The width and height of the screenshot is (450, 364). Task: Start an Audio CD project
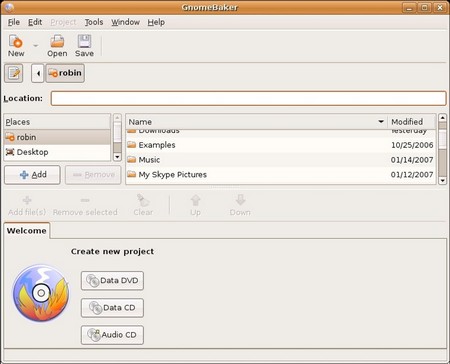(112, 335)
